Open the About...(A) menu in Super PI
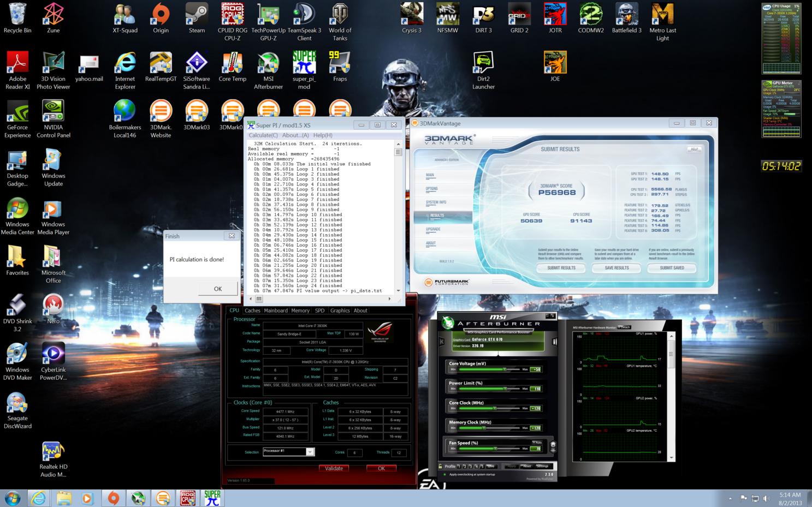The image size is (812, 507). pos(295,135)
